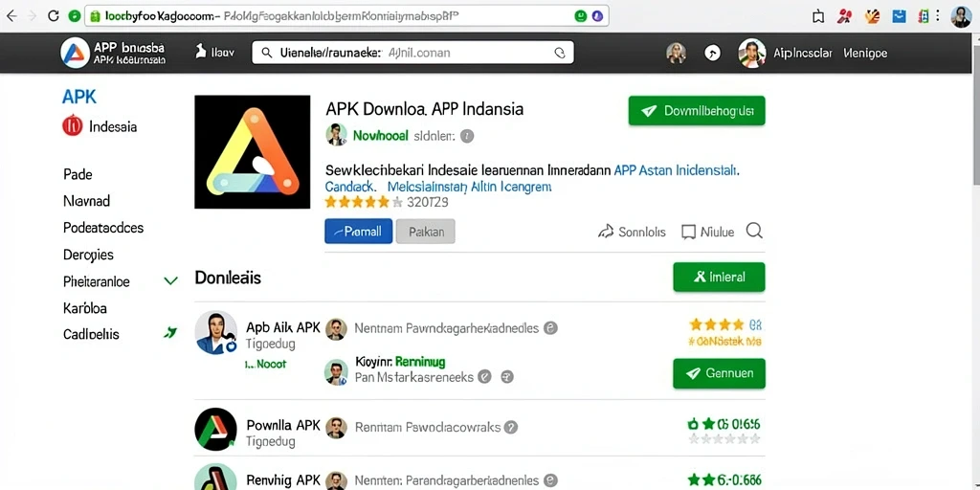Open browser profile avatar at top right
Image resolution: width=980 pixels, height=490 pixels.
click(961, 16)
